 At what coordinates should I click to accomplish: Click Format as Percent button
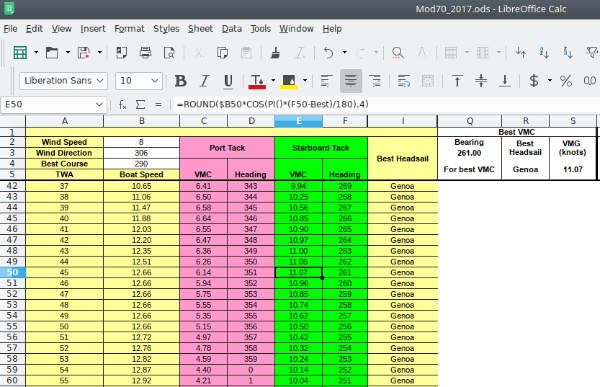[x=566, y=81]
